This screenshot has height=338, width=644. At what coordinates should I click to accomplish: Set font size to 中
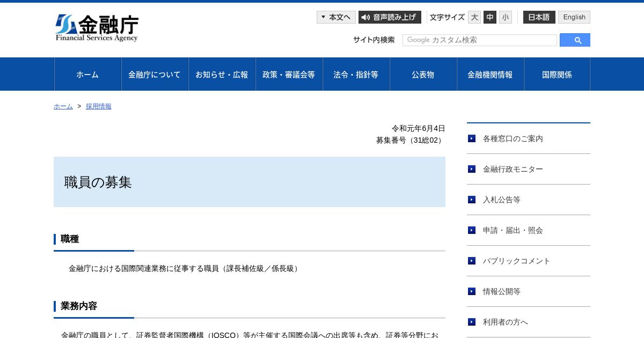pyautogui.click(x=490, y=17)
